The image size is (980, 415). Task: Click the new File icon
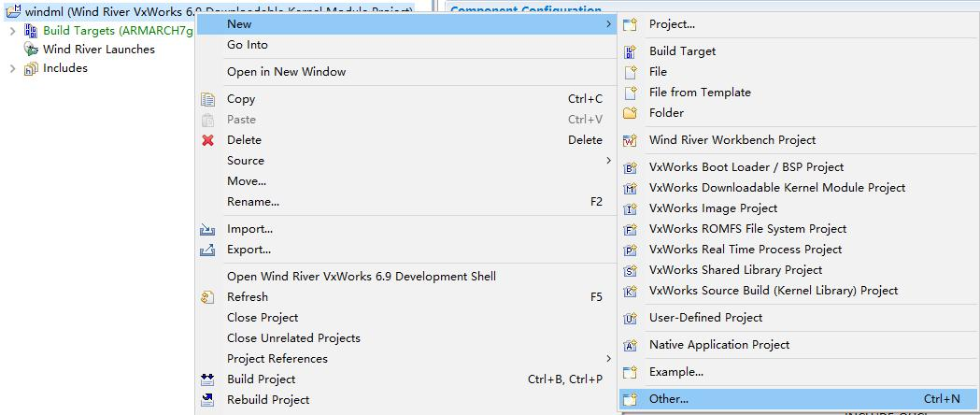pos(630,73)
